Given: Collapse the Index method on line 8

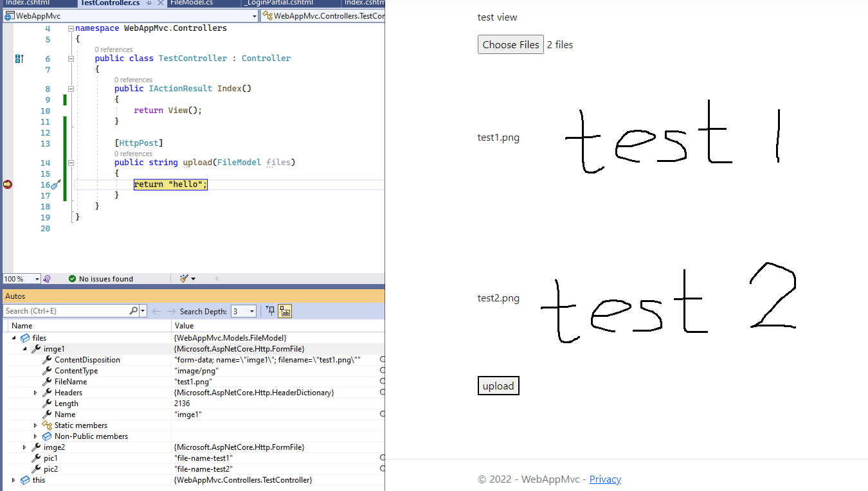Looking at the screenshot, I should point(71,89).
